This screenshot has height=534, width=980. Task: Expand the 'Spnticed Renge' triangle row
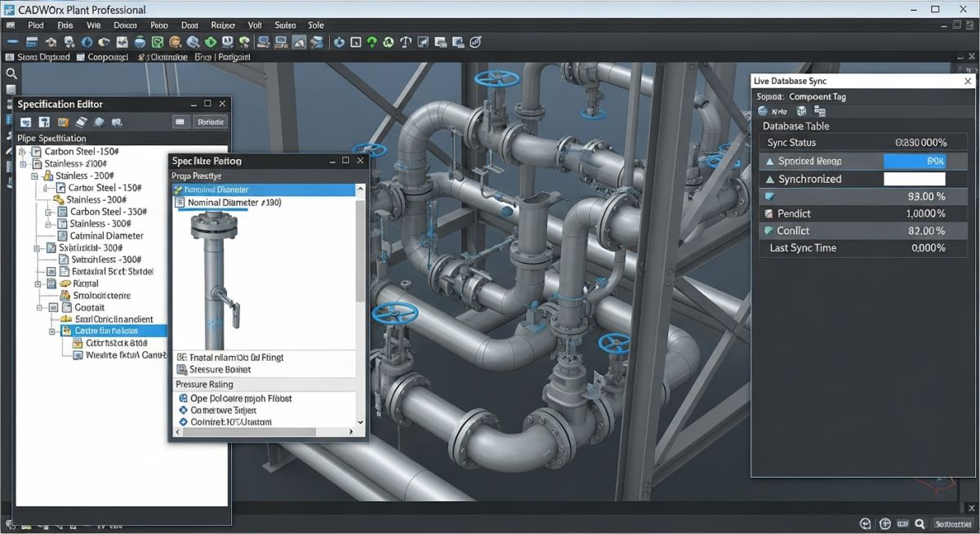click(x=769, y=161)
